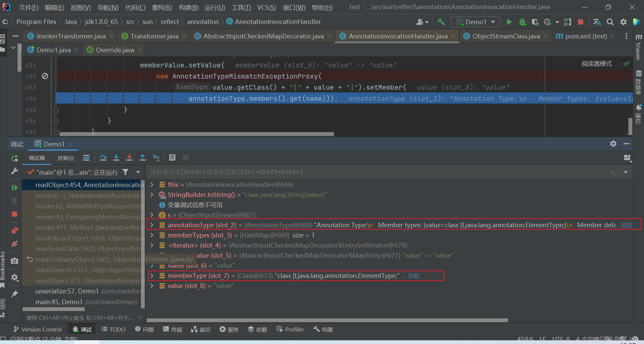Click Force Step Into red arrow
This screenshot has width=644, height=344.
129,157
